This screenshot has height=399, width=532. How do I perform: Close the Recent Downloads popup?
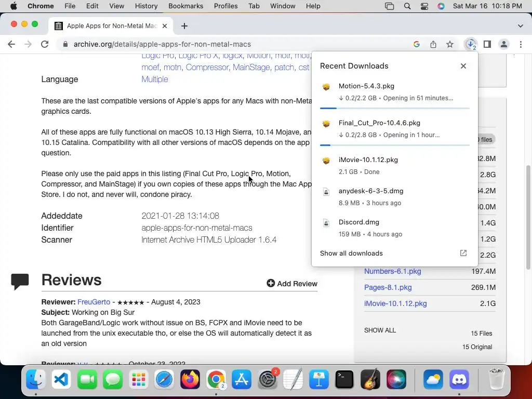[463, 66]
